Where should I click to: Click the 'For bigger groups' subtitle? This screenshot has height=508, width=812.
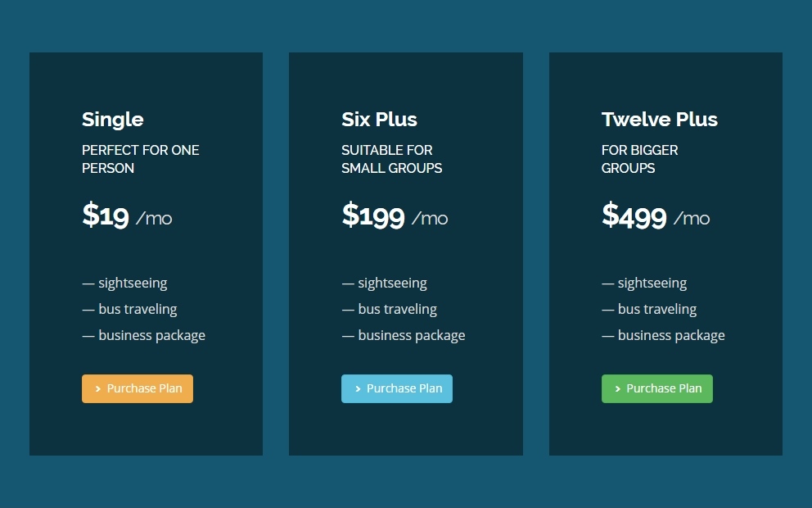tap(640, 159)
